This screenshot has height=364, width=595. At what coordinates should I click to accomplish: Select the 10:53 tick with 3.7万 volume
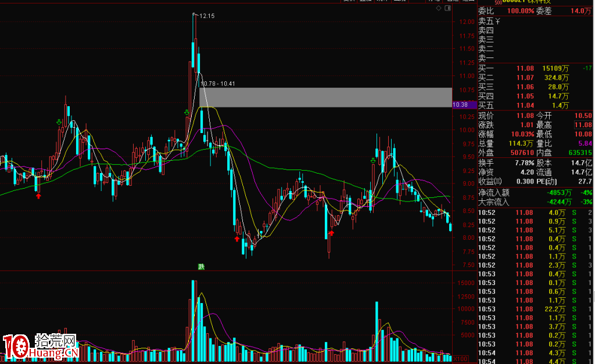[x=535, y=326]
